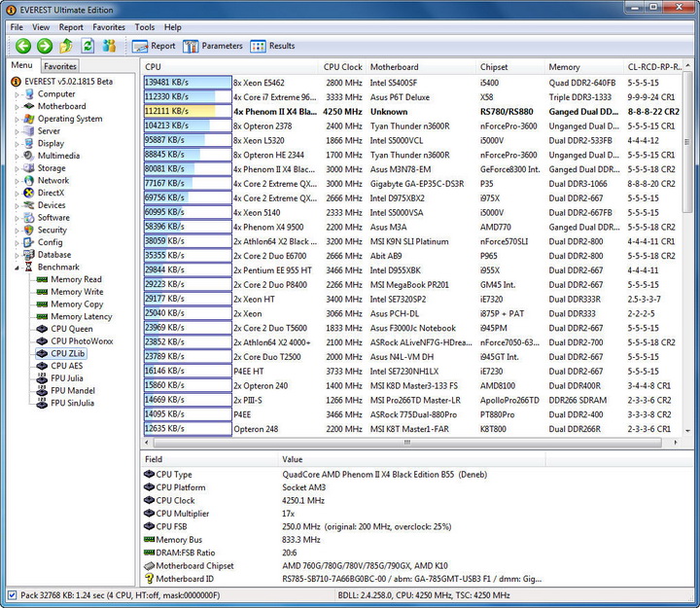Open the Results toolbar button

(273, 46)
